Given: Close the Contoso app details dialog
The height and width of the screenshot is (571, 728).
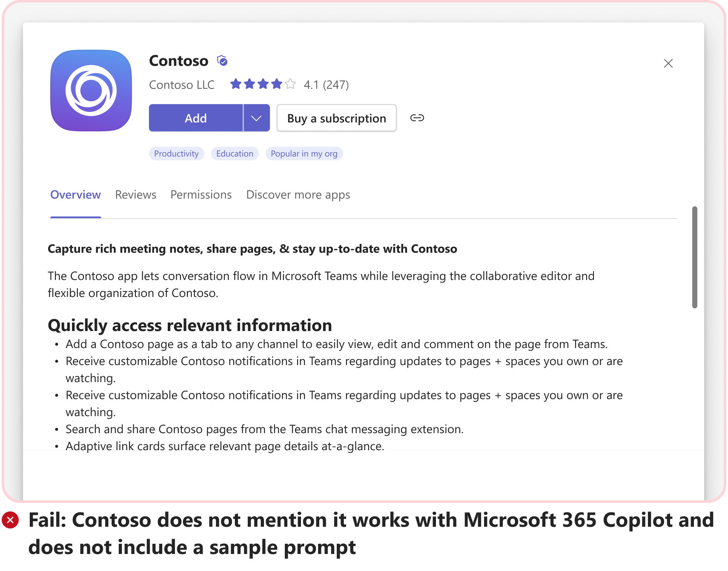Looking at the screenshot, I should [x=668, y=63].
